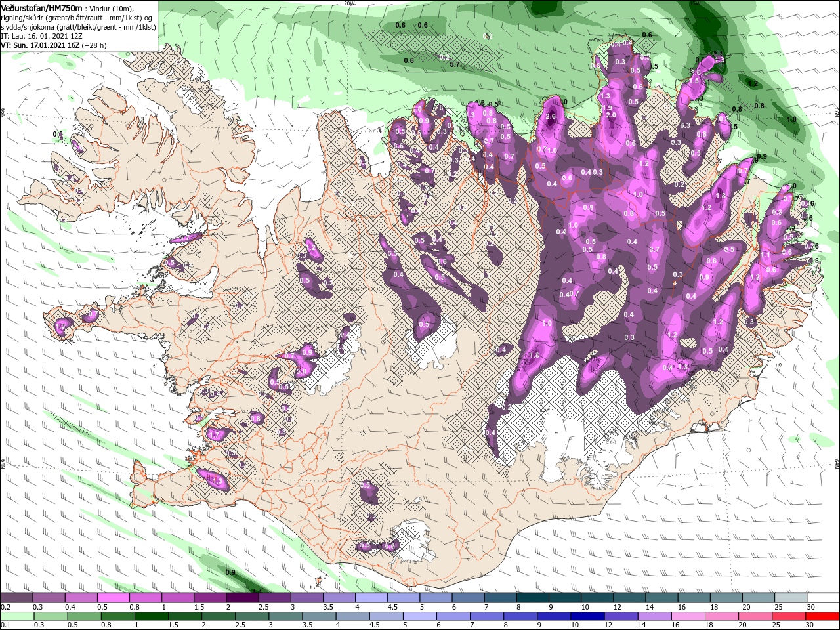Select the snow scale swatch between 1.5 and 2
The image size is (840, 630).
[210, 598]
